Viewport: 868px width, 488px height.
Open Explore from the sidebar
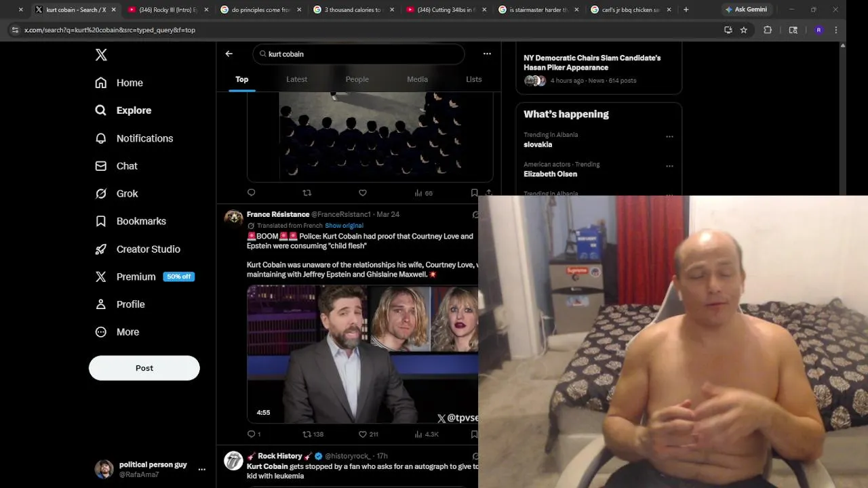point(123,110)
